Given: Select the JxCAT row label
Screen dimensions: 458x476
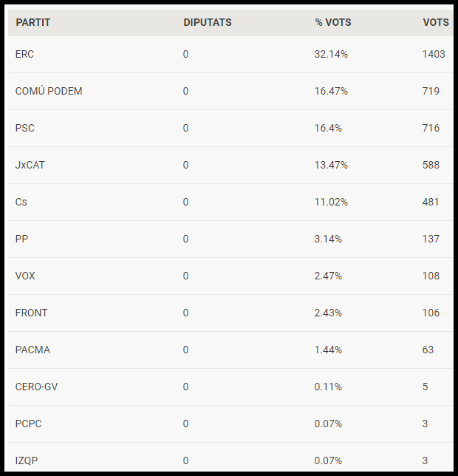Looking at the screenshot, I should pyautogui.click(x=30, y=165).
